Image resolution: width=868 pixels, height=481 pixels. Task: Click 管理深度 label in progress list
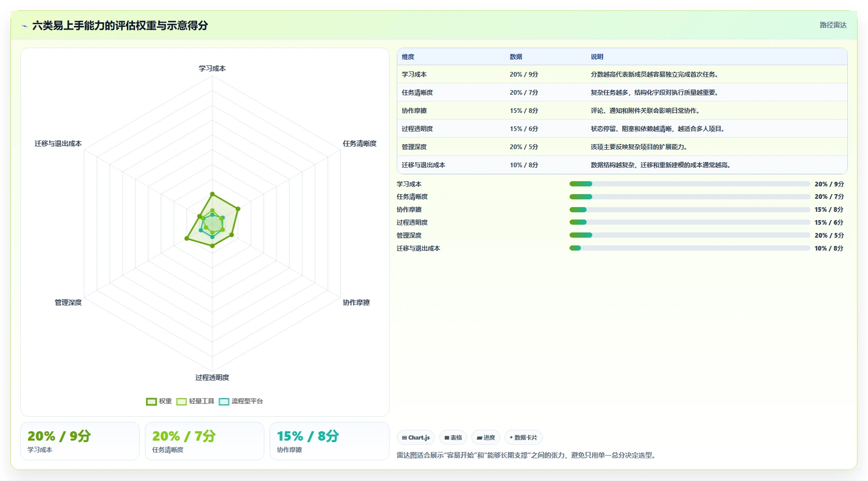click(x=409, y=236)
